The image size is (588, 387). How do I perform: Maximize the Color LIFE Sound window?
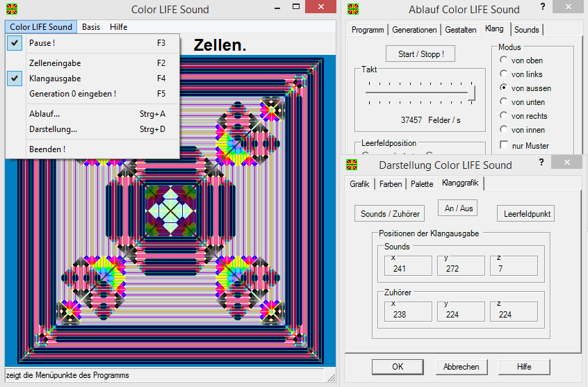pos(296,6)
